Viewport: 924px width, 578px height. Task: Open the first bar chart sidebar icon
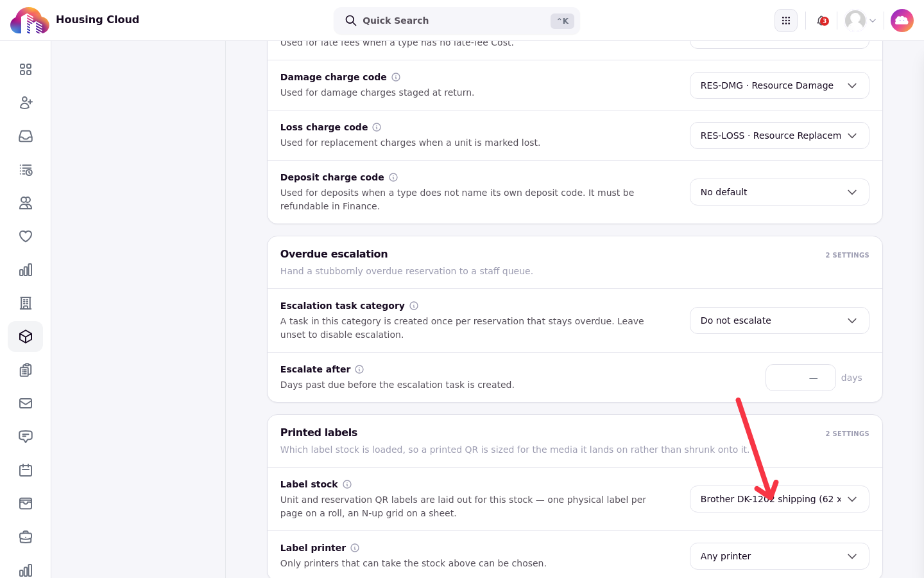coord(26,270)
